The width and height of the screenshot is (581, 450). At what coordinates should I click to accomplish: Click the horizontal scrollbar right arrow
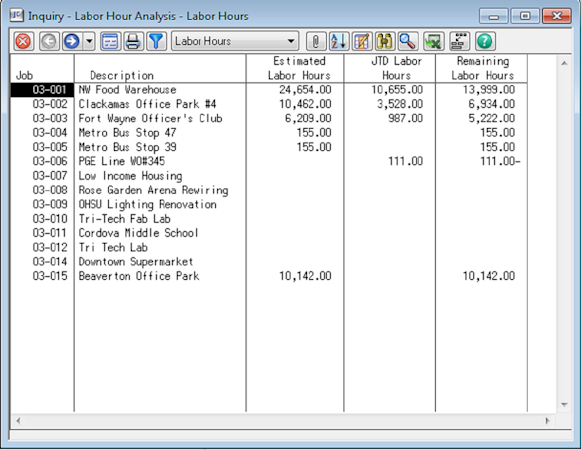[x=547, y=421]
